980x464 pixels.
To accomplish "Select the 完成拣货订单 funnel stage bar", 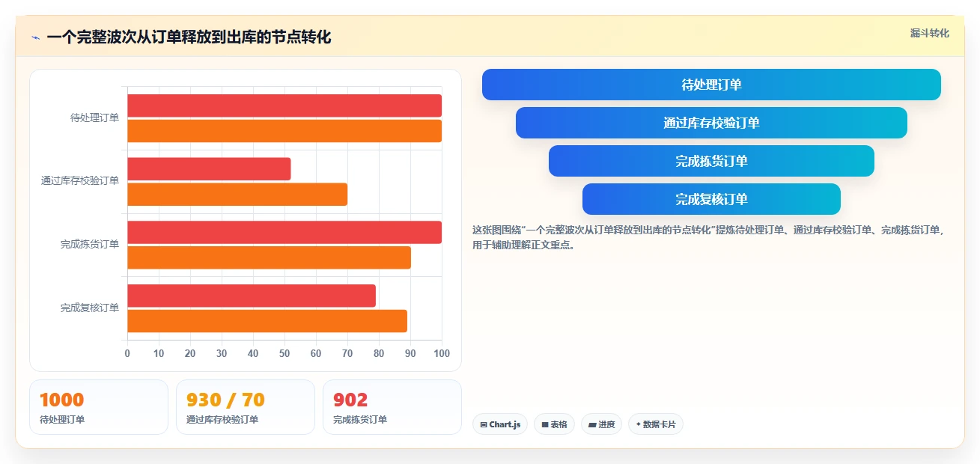I will tap(711, 161).
